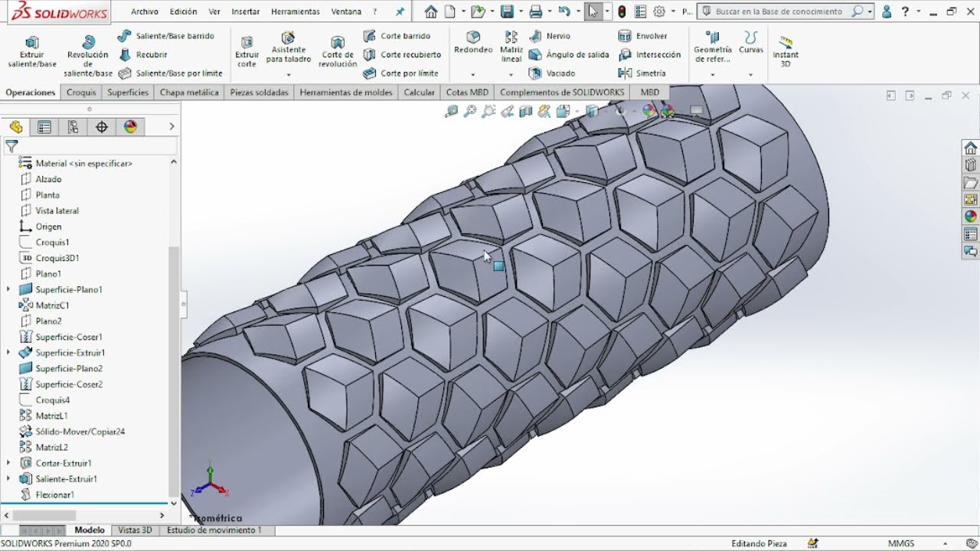
Task: Pin the menu bar with the pushpin
Action: click(x=400, y=11)
